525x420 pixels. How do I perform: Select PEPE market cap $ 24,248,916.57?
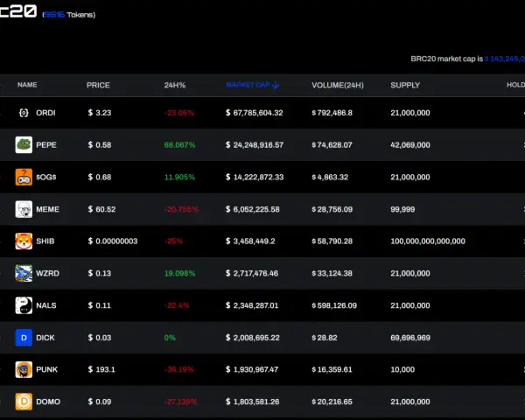coord(255,145)
